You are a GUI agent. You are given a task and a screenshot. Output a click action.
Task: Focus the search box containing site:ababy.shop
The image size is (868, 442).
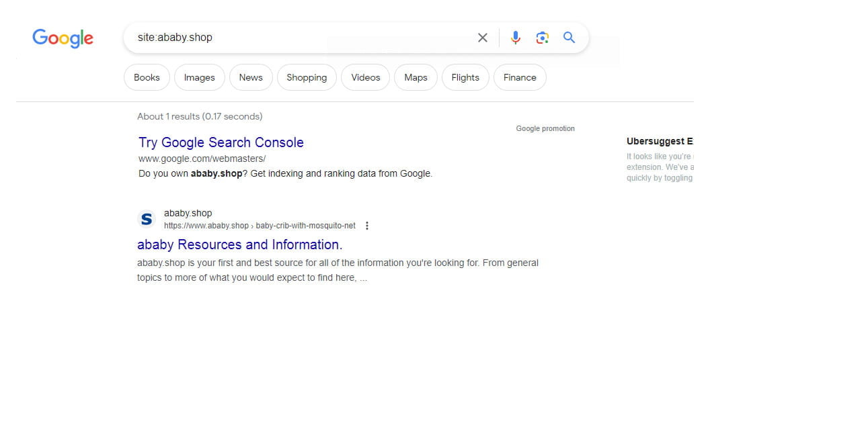coord(303,38)
